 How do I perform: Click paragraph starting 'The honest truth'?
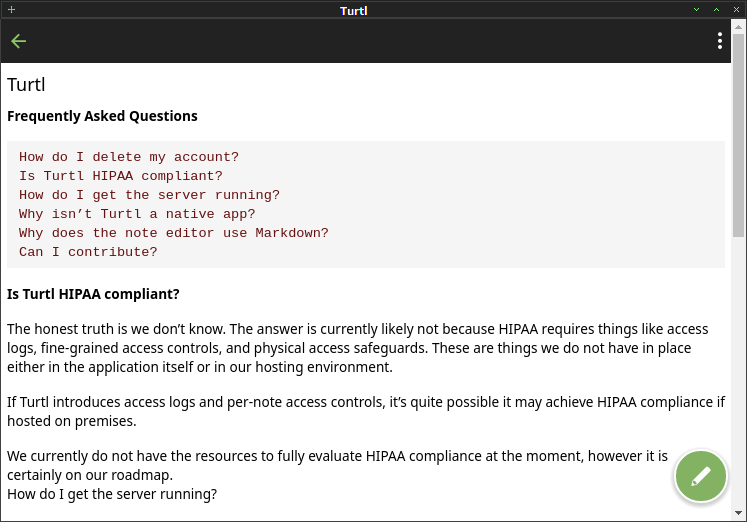[x=357, y=348]
